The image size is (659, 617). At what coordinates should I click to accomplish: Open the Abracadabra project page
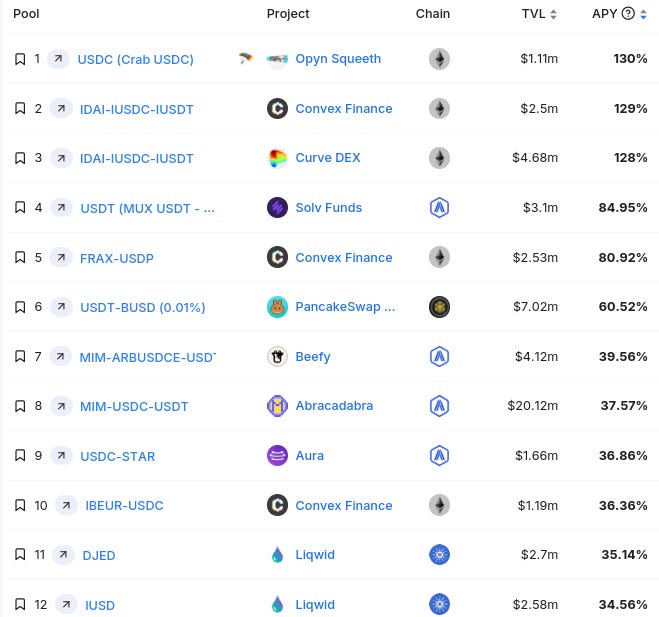334,406
